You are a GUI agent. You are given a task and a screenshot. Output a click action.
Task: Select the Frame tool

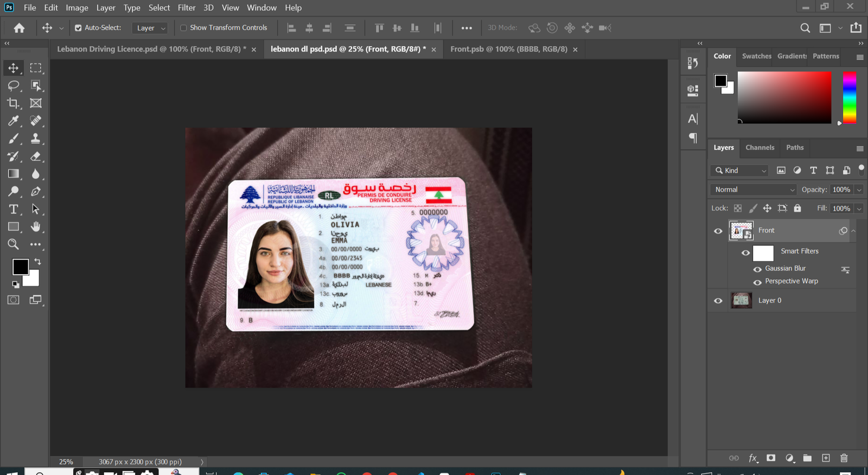(36, 103)
